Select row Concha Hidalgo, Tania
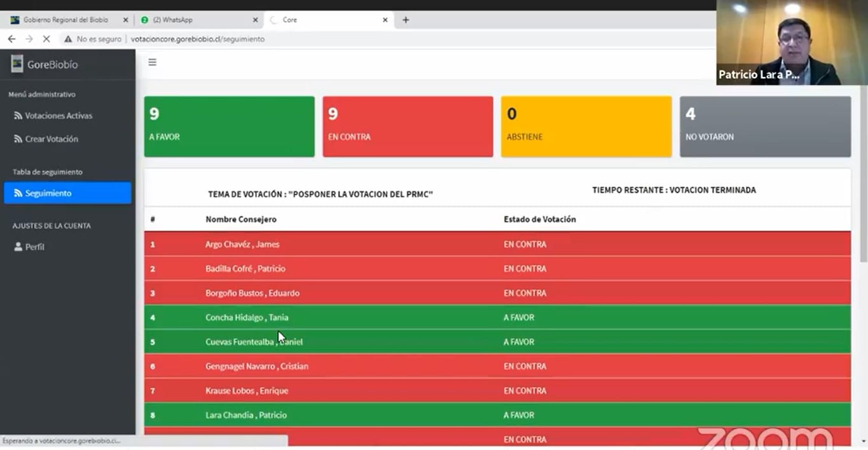868x450 pixels. 497,317
